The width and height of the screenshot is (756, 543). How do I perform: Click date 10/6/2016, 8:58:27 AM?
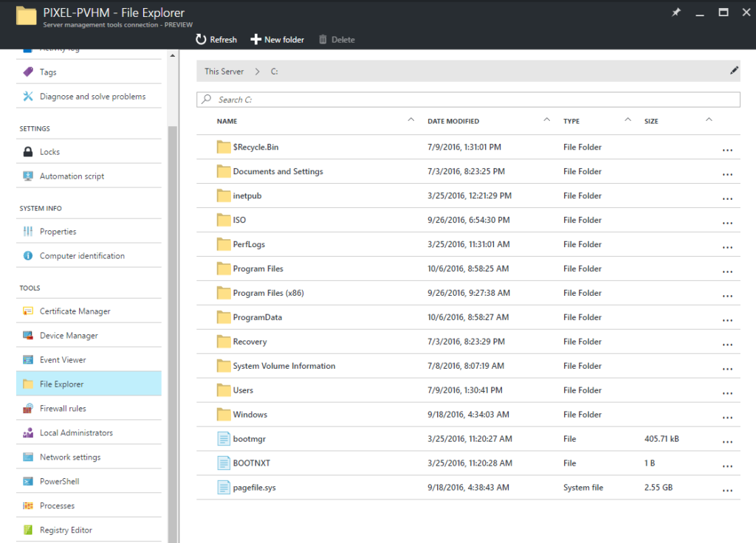point(467,317)
